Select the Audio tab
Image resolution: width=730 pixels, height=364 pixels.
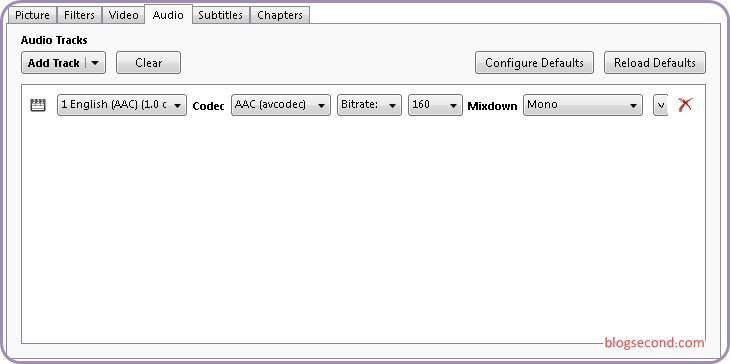(168, 14)
